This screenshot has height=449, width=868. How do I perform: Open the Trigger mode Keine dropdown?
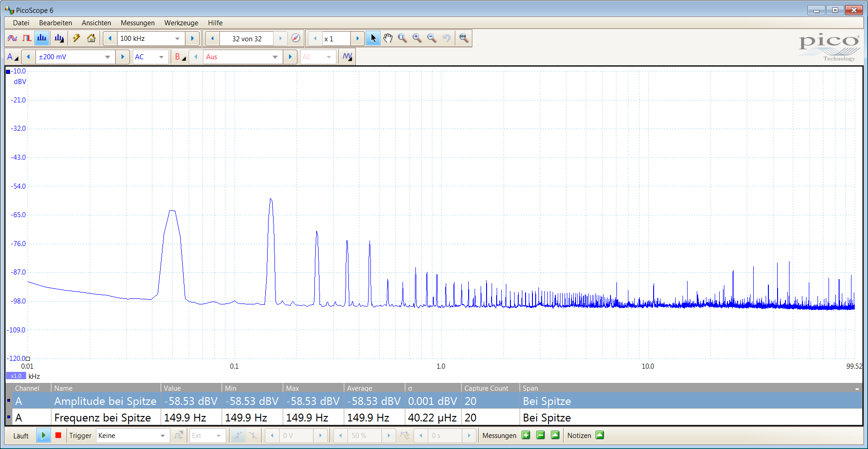[132, 436]
